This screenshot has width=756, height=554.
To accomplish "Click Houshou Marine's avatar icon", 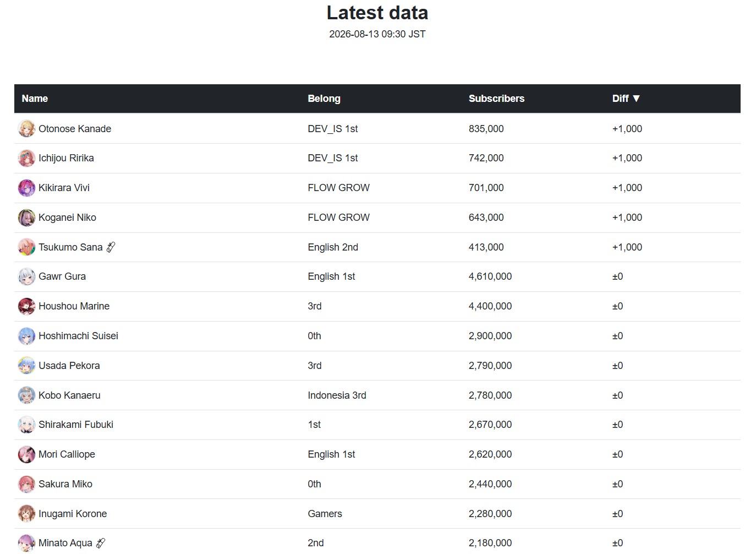I will 26,306.
